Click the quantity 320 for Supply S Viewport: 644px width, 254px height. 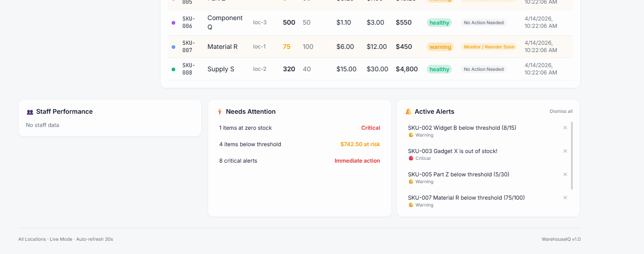pyautogui.click(x=289, y=69)
